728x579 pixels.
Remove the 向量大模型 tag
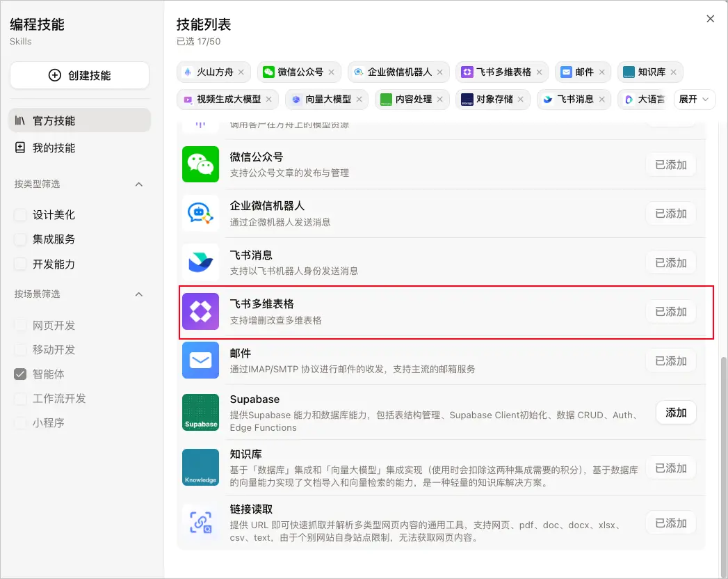(359, 100)
